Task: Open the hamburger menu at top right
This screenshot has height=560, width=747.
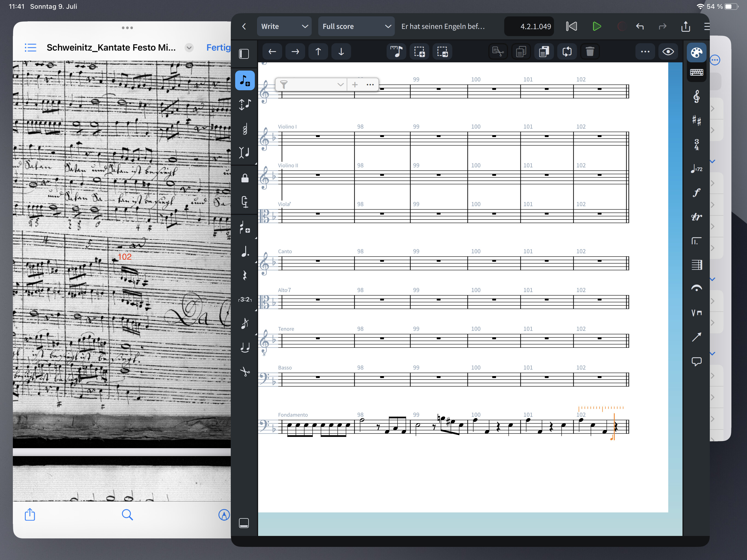Action: coord(707,27)
